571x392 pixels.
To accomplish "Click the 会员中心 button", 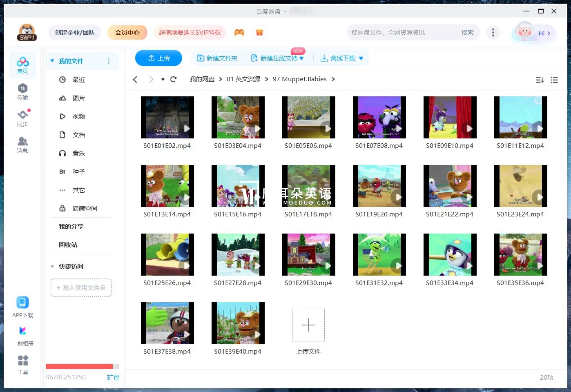I will pyautogui.click(x=127, y=32).
